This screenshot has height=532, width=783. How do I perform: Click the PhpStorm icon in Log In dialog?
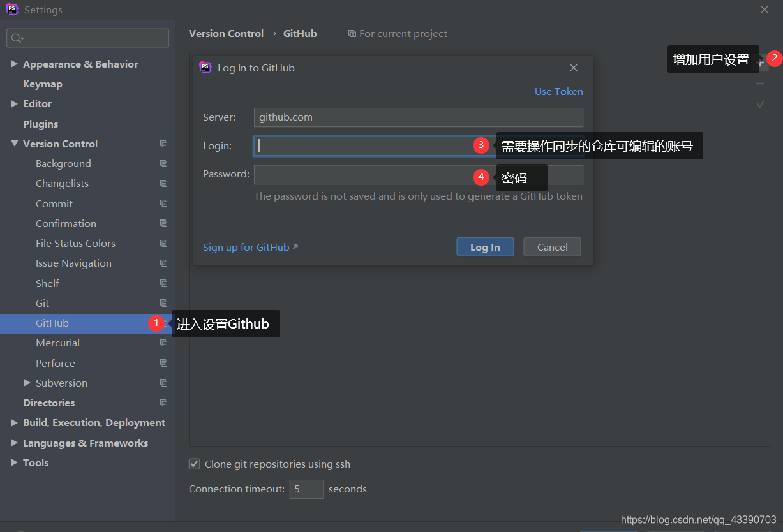[x=205, y=68]
